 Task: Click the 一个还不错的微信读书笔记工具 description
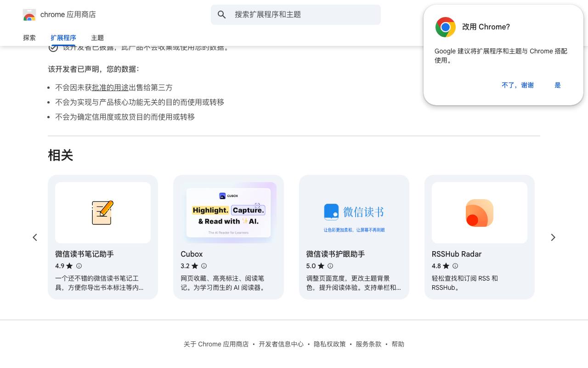[x=99, y=283]
